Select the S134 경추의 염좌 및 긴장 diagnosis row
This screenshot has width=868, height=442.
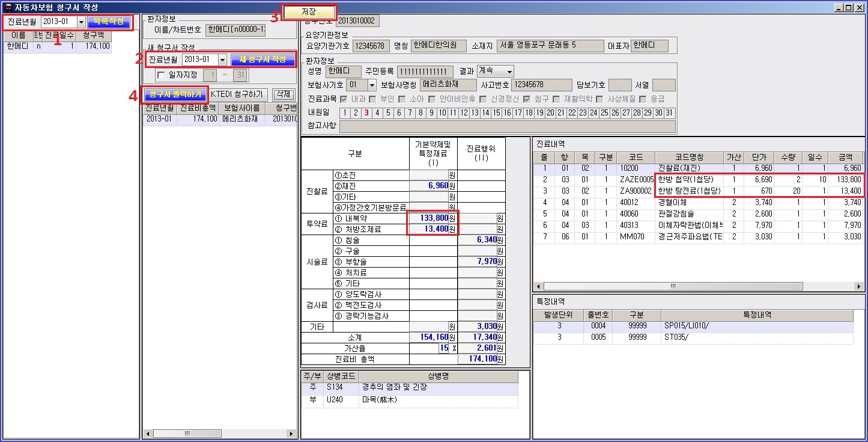pyautogui.click(x=410, y=388)
